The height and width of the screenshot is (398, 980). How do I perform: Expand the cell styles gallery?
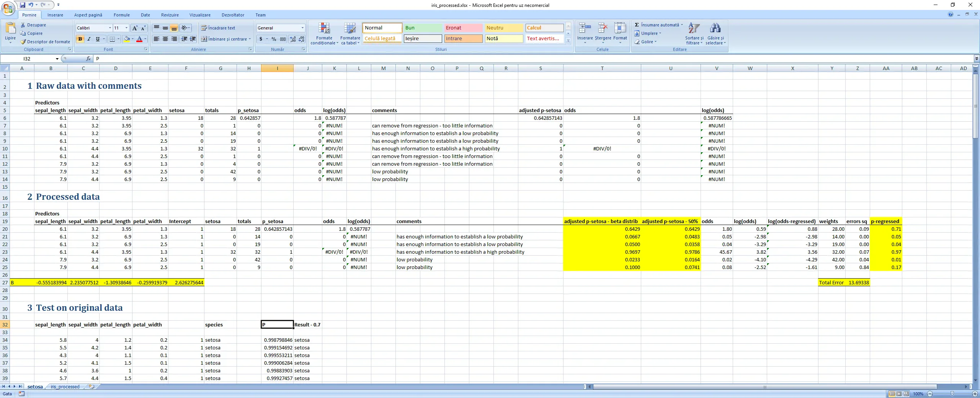tap(568, 41)
